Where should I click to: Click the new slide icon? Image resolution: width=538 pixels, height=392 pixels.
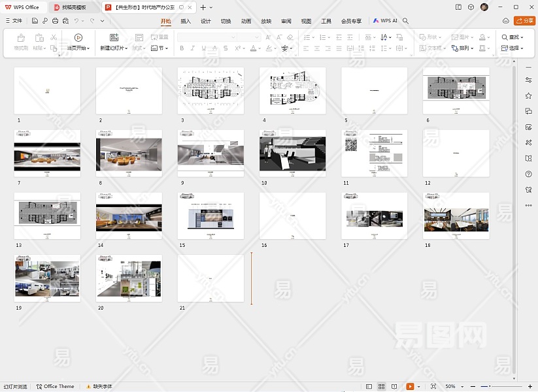pos(114,38)
